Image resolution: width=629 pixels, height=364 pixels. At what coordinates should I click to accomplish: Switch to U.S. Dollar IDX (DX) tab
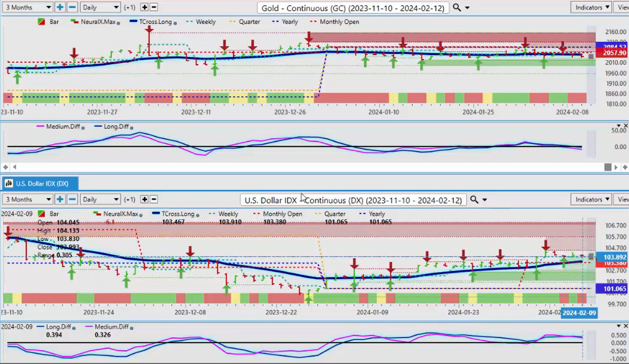pos(41,183)
